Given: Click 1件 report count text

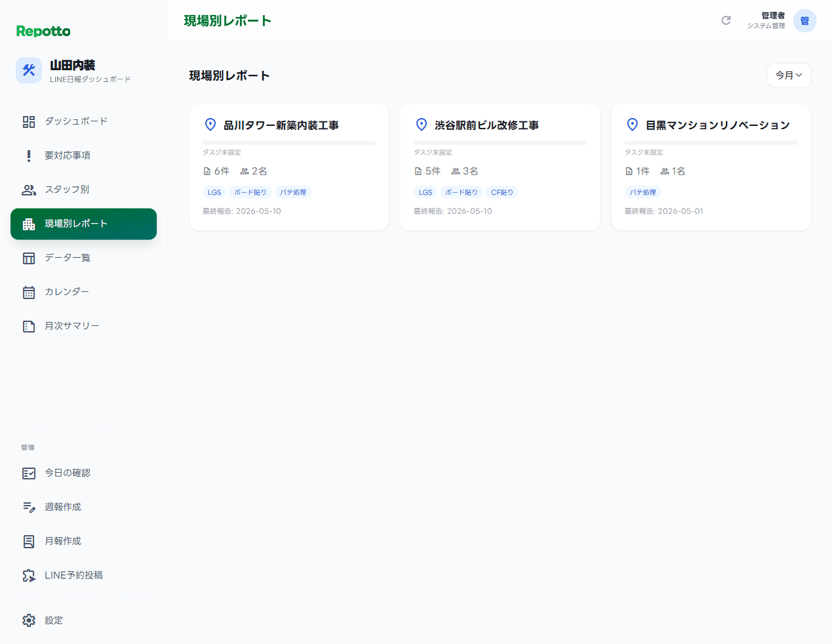Looking at the screenshot, I should 643,171.
